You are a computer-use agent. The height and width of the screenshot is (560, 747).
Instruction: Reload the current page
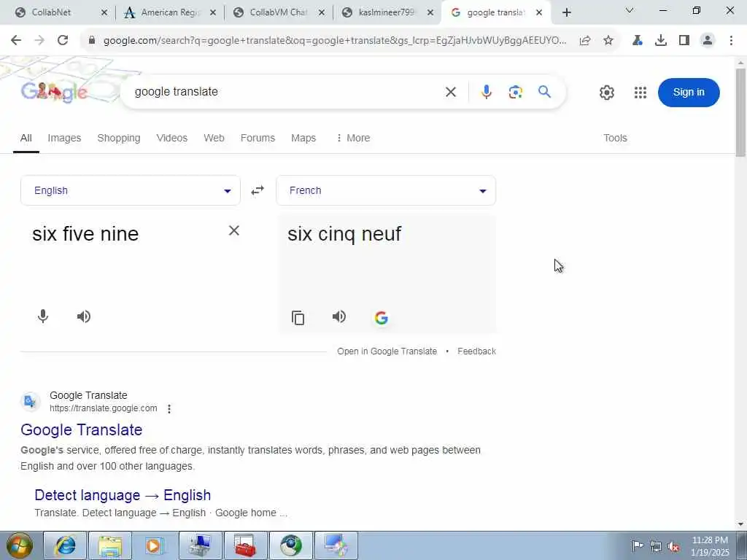tap(63, 41)
